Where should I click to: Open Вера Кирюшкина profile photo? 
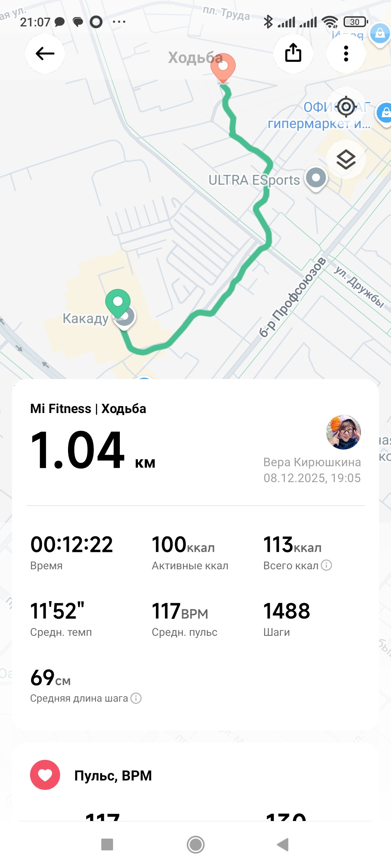pos(344,432)
